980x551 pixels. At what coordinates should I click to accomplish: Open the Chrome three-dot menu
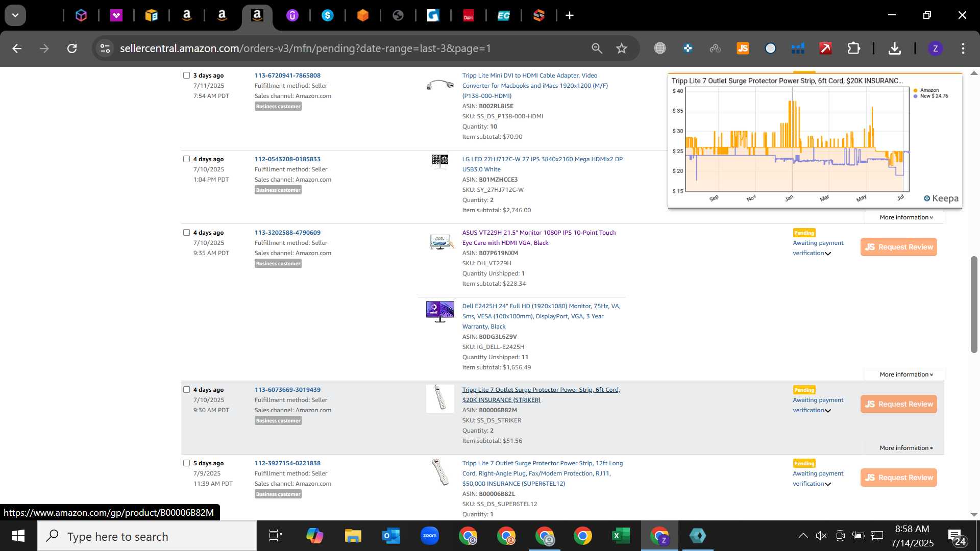963,48
